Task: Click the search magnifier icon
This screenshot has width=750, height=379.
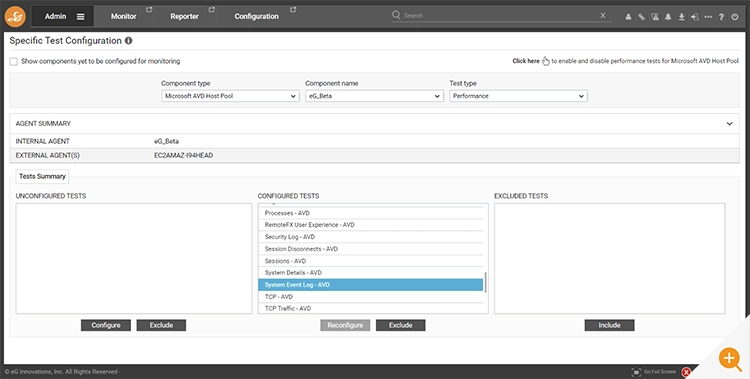Action: click(x=396, y=15)
